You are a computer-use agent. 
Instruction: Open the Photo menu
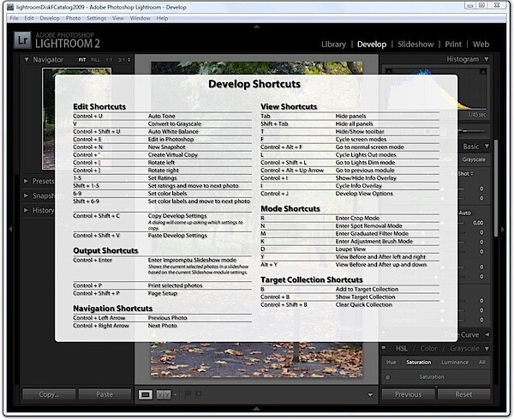click(73, 18)
